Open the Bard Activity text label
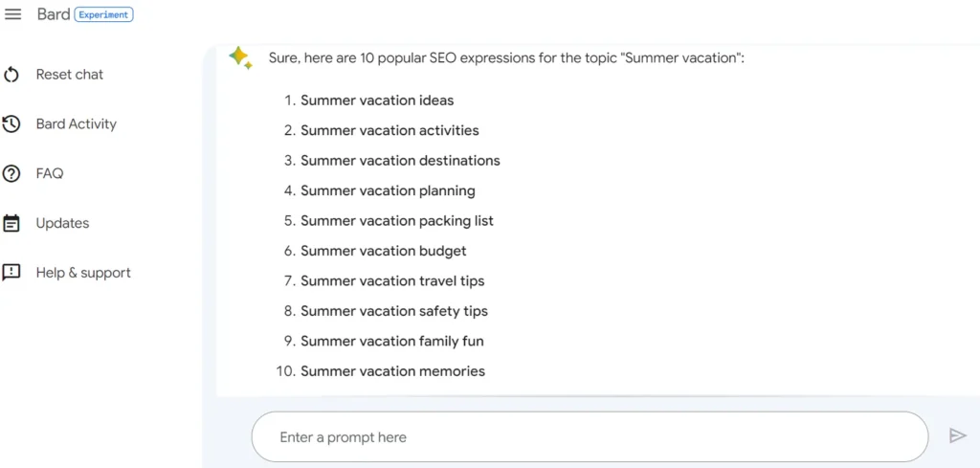The image size is (980, 468). pos(76,124)
